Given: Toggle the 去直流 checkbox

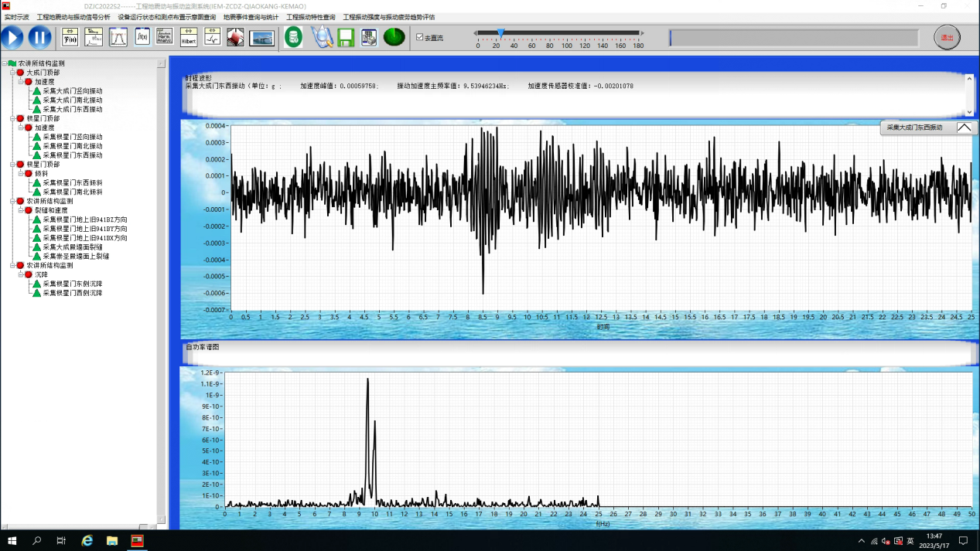Looking at the screenshot, I should coord(420,37).
